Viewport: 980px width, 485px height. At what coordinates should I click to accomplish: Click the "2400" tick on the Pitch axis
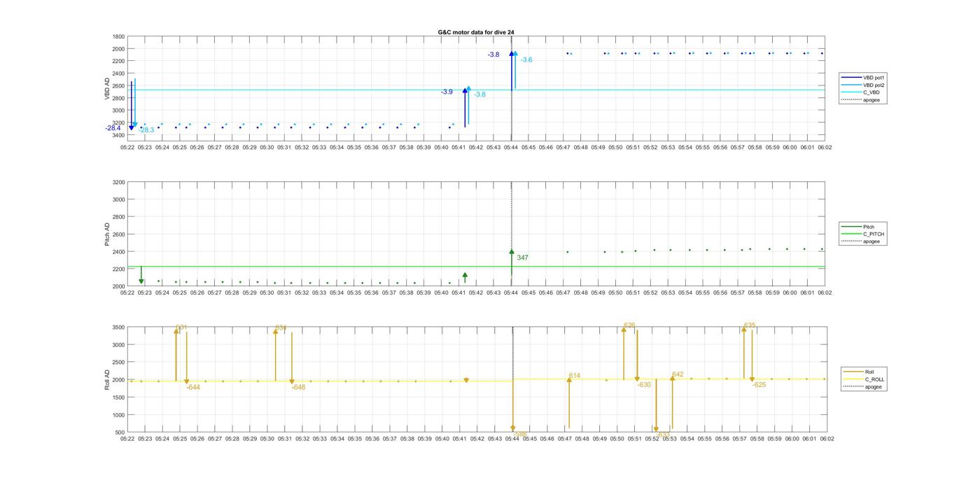click(x=119, y=252)
